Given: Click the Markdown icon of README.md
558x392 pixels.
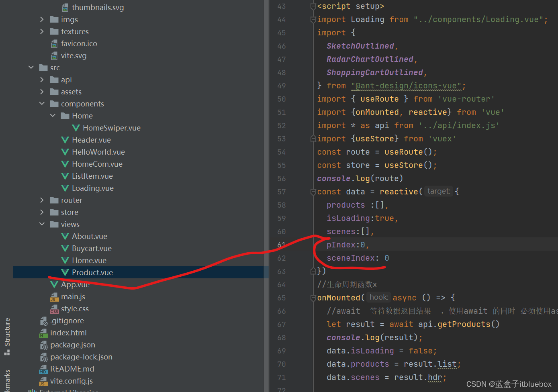Looking at the screenshot, I should tap(43, 369).
